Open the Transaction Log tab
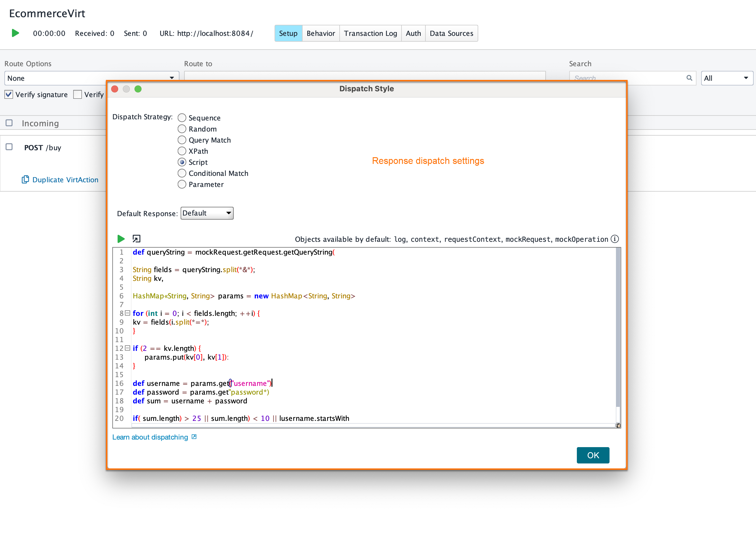 pyautogui.click(x=370, y=33)
